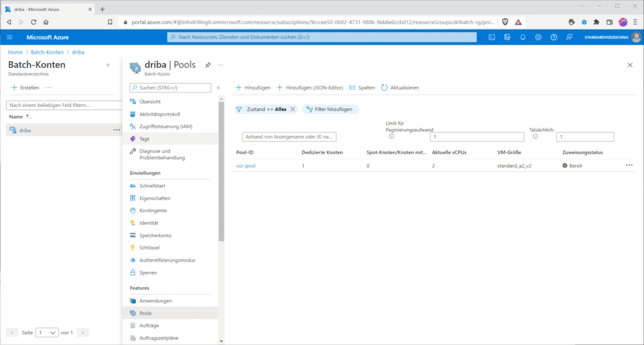
Task: Open row actions menu for ocr-pool
Action: pos(629,166)
